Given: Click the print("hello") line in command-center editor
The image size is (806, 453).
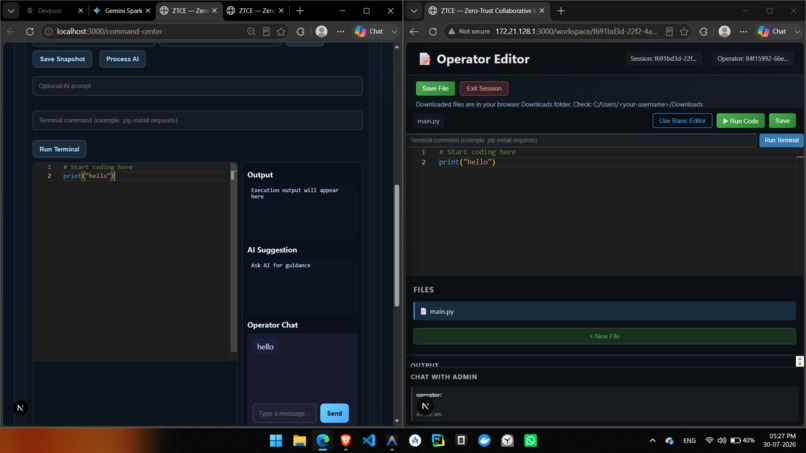Looking at the screenshot, I should [x=88, y=176].
